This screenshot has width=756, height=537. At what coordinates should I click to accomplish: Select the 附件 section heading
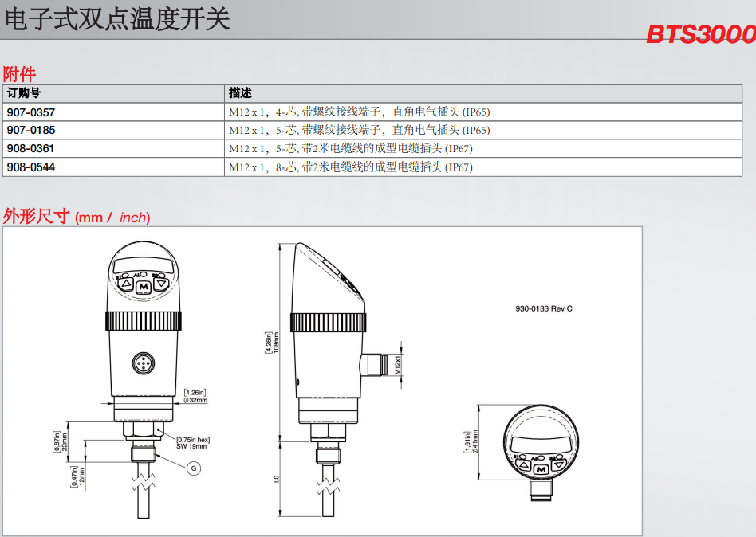tap(19, 74)
